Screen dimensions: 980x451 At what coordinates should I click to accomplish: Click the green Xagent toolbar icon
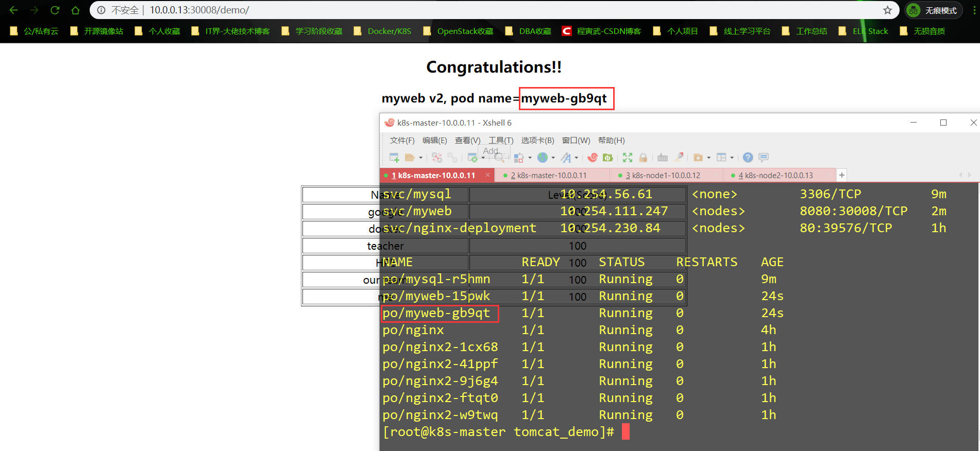pyautogui.click(x=608, y=158)
